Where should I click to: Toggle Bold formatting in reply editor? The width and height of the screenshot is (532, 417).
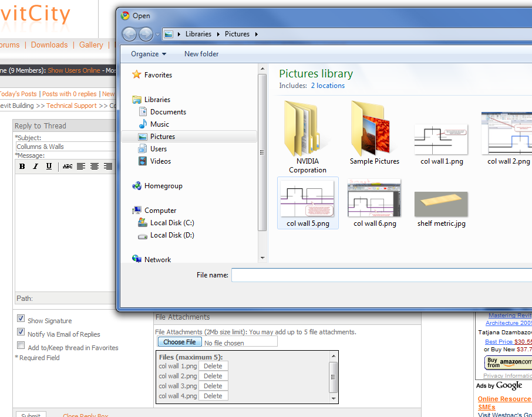tap(22, 167)
